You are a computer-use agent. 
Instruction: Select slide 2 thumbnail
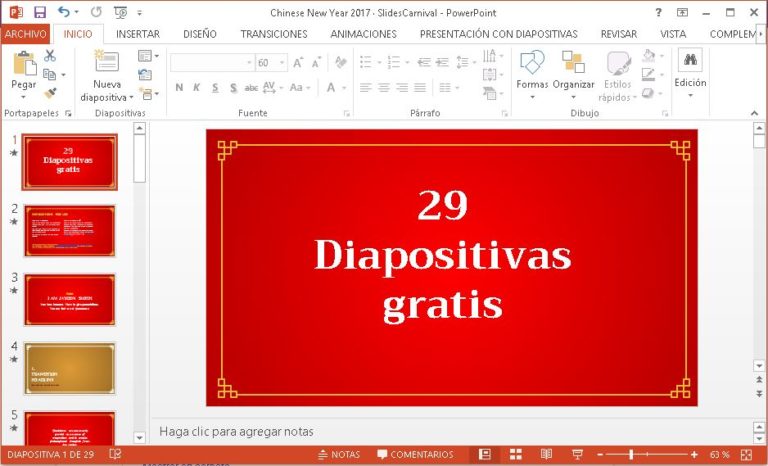click(70, 231)
